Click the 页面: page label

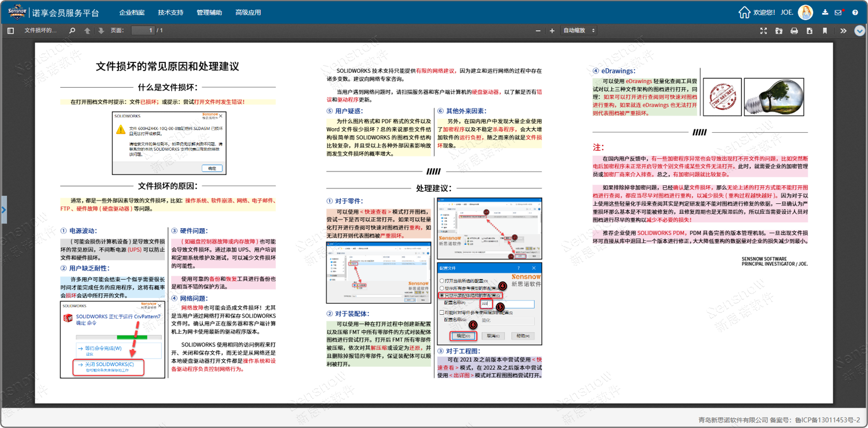(117, 31)
